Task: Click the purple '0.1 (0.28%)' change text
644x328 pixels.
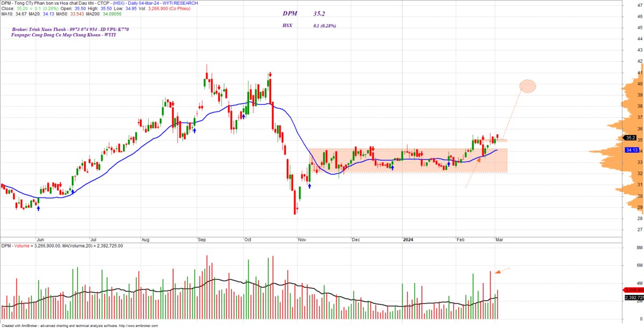Action: point(325,25)
